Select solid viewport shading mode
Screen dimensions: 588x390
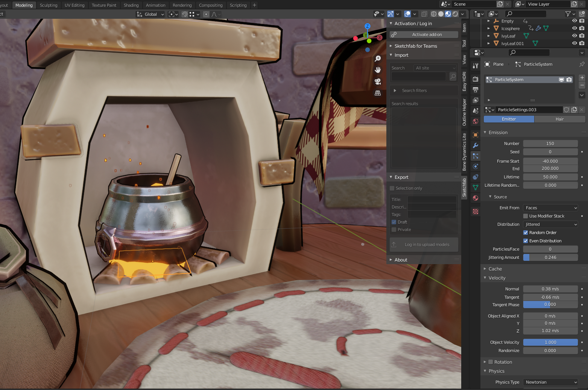pos(441,14)
